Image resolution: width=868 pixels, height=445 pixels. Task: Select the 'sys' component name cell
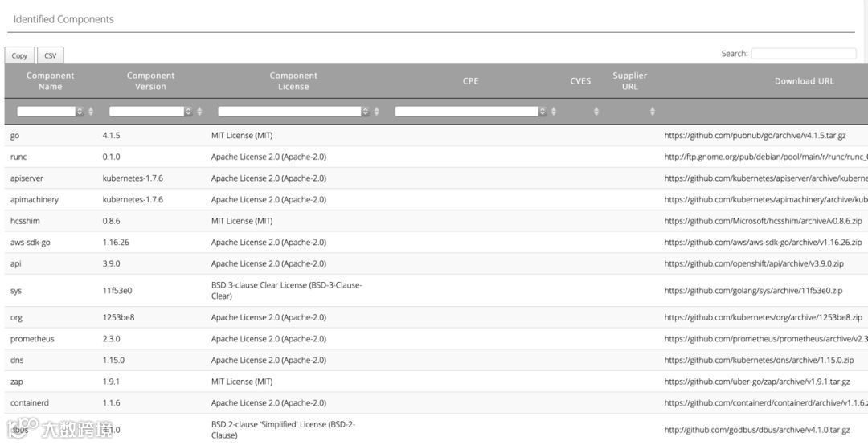[x=16, y=291]
